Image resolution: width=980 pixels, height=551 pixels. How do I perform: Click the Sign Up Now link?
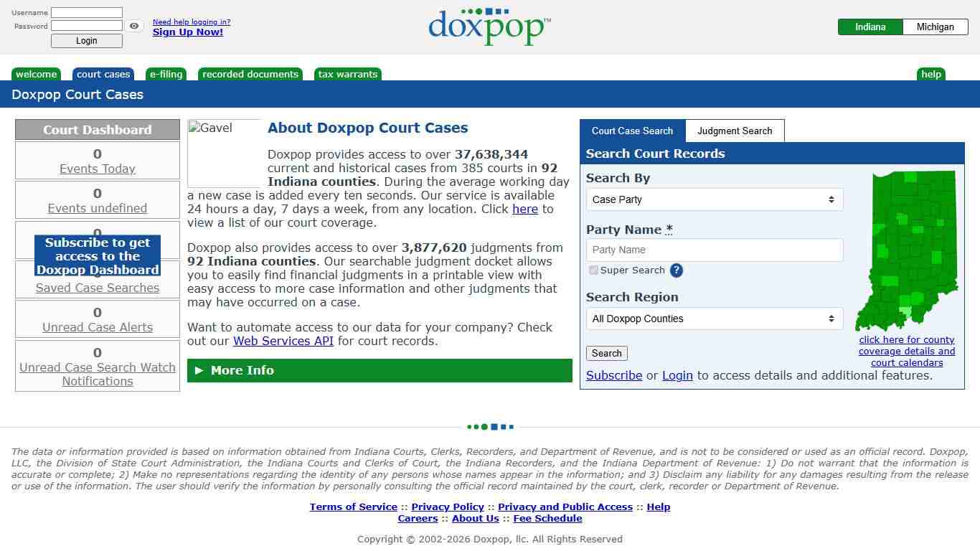coord(187,32)
